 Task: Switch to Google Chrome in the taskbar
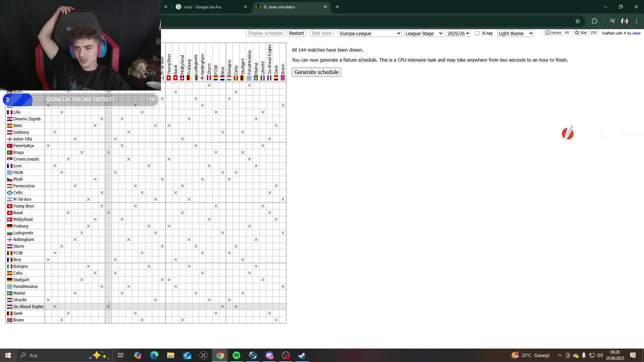pyautogui.click(x=220, y=355)
